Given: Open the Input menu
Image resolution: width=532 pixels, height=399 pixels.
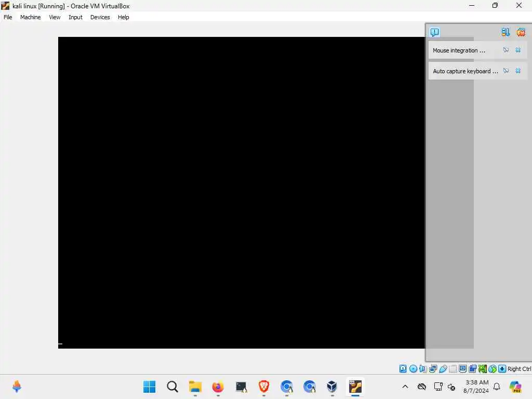Looking at the screenshot, I should tap(75, 17).
